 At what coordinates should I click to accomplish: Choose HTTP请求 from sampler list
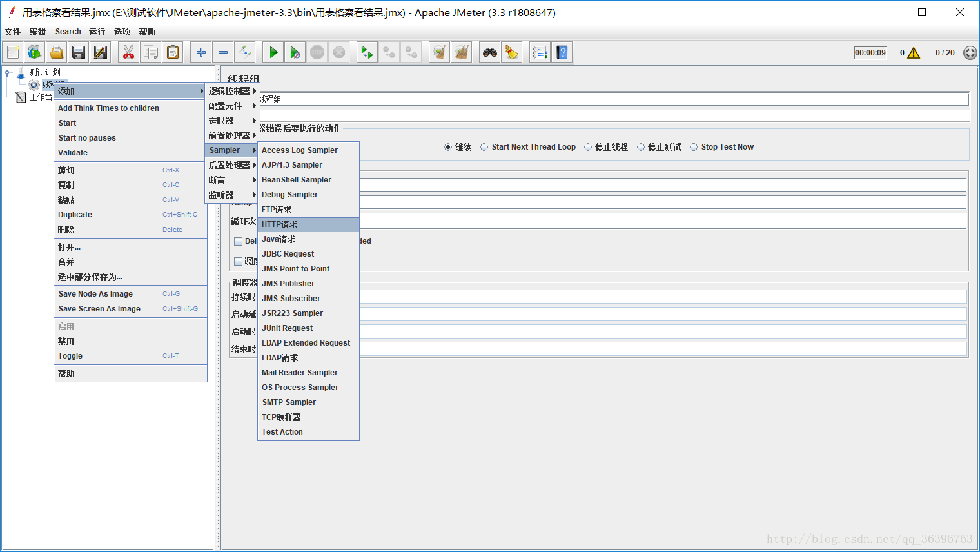tap(309, 224)
